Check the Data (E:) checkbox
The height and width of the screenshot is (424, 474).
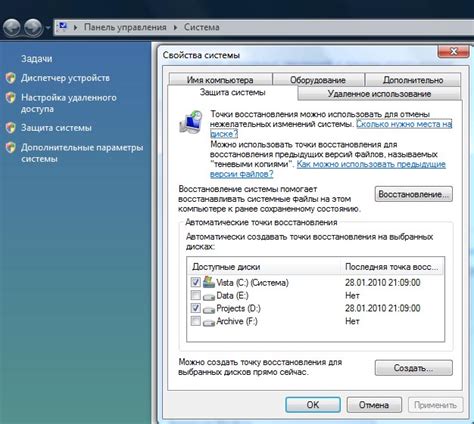click(196, 295)
